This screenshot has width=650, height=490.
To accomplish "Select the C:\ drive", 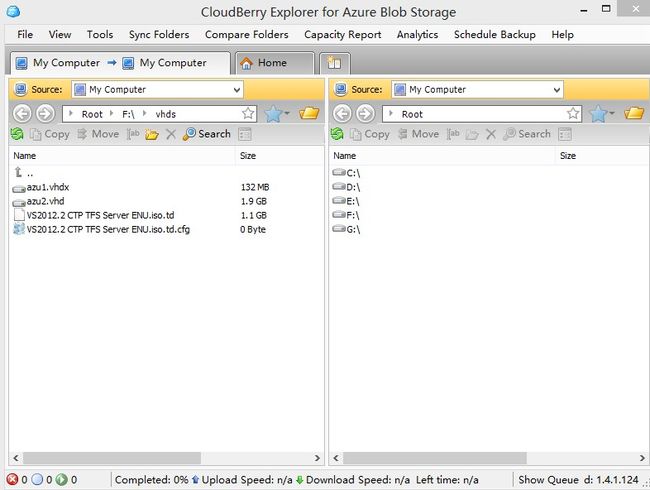I will click(x=346, y=173).
